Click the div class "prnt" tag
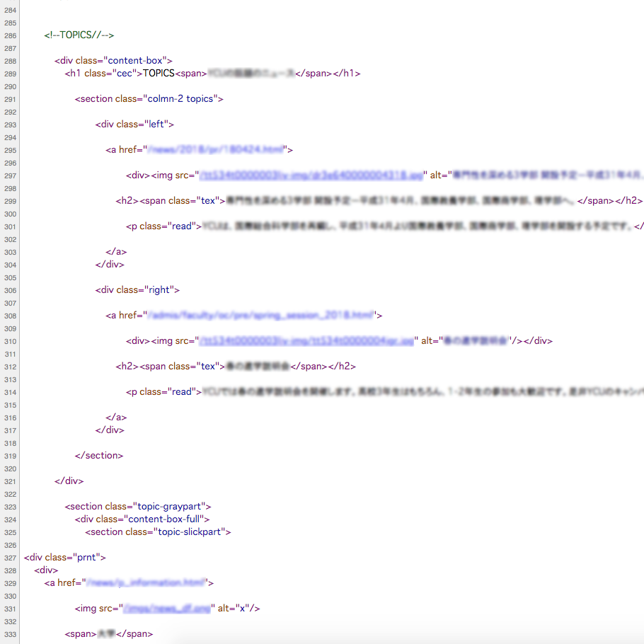Viewport: 644px width, 644px height. tap(64, 558)
